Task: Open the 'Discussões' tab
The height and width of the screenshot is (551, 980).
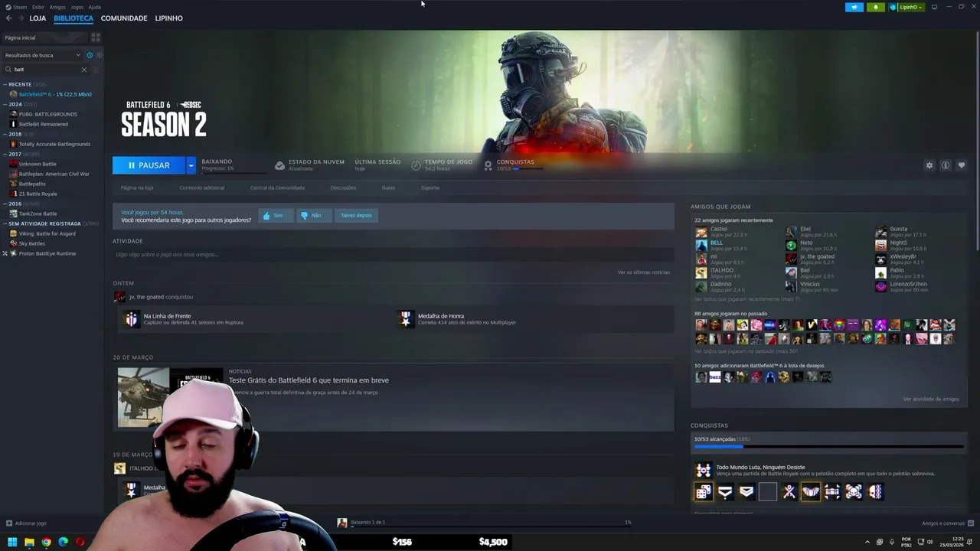Action: [x=343, y=187]
